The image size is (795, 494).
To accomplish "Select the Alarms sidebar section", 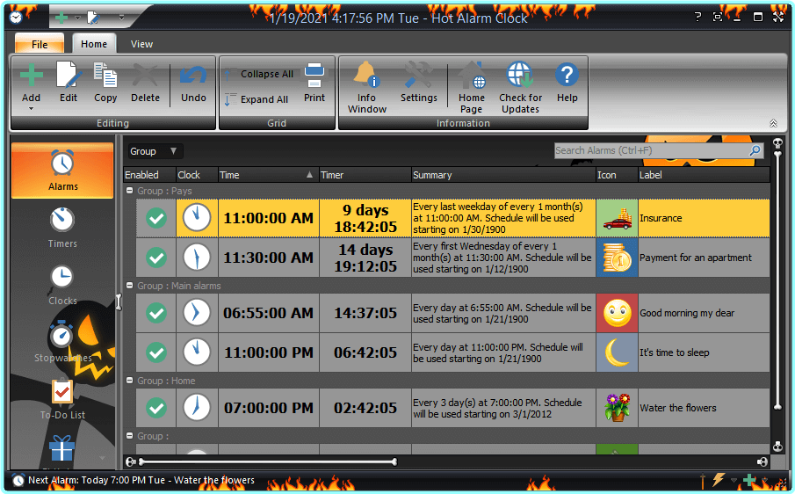I will click(62, 170).
